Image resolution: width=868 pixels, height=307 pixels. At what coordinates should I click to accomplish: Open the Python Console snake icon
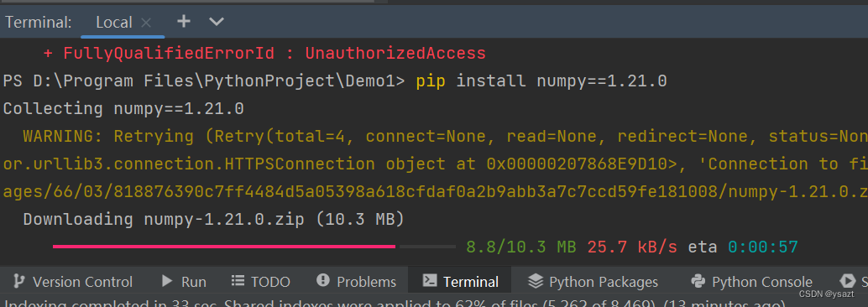(698, 281)
